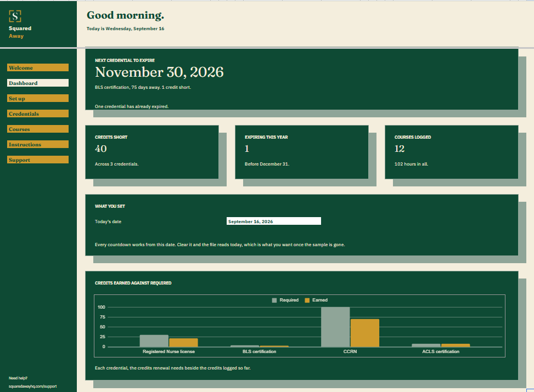Click "Across 3 credentials." text
Viewport: 534px width, 392px height.
117,164
